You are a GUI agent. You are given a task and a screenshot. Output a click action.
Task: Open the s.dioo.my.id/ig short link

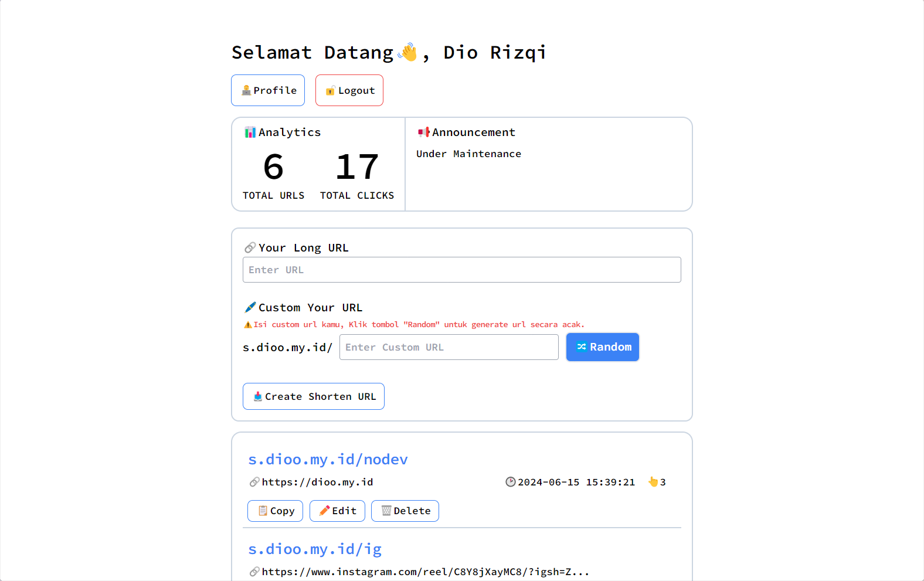click(315, 549)
